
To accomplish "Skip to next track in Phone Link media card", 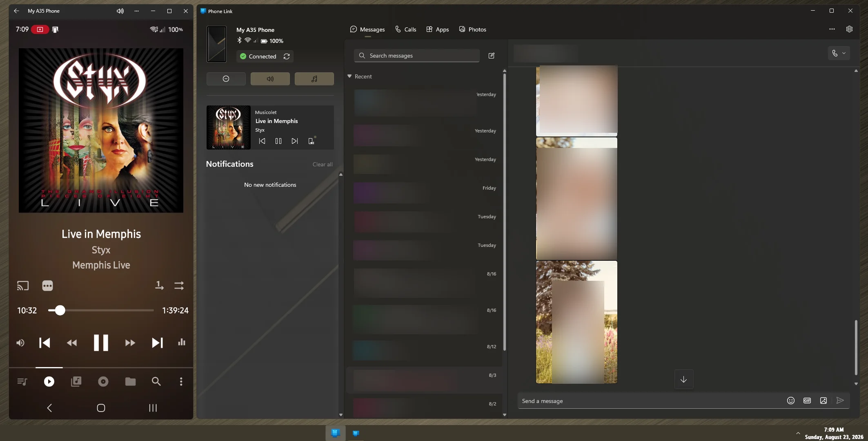I will [x=295, y=141].
